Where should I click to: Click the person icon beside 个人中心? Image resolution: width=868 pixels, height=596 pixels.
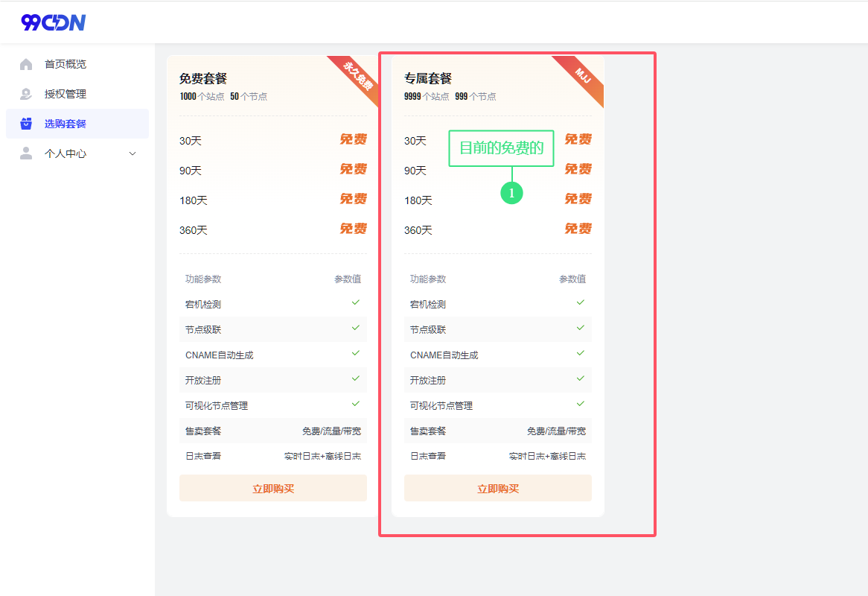[x=27, y=153]
